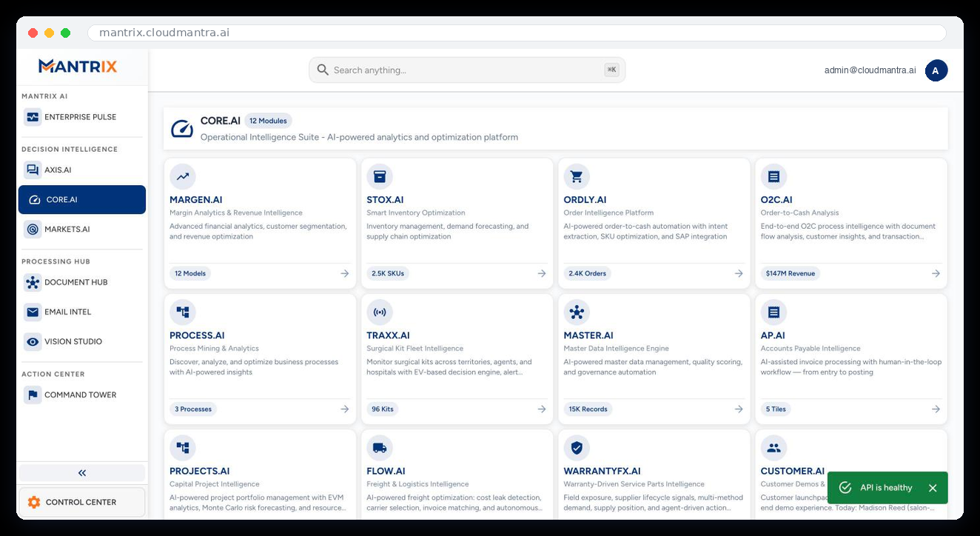Click the FLOW.AI truck icon
Viewport: 980px width, 536px height.
380,448
